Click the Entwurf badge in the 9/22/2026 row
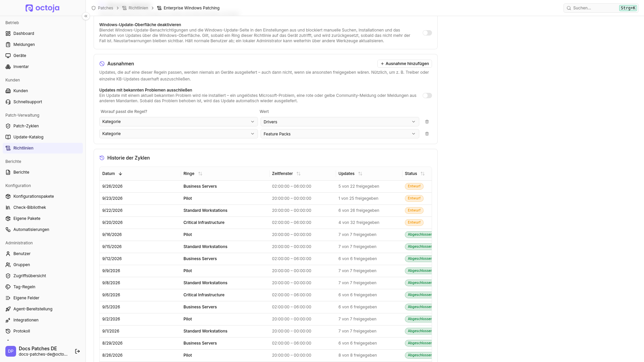The width and height of the screenshot is (644, 362). point(414,210)
